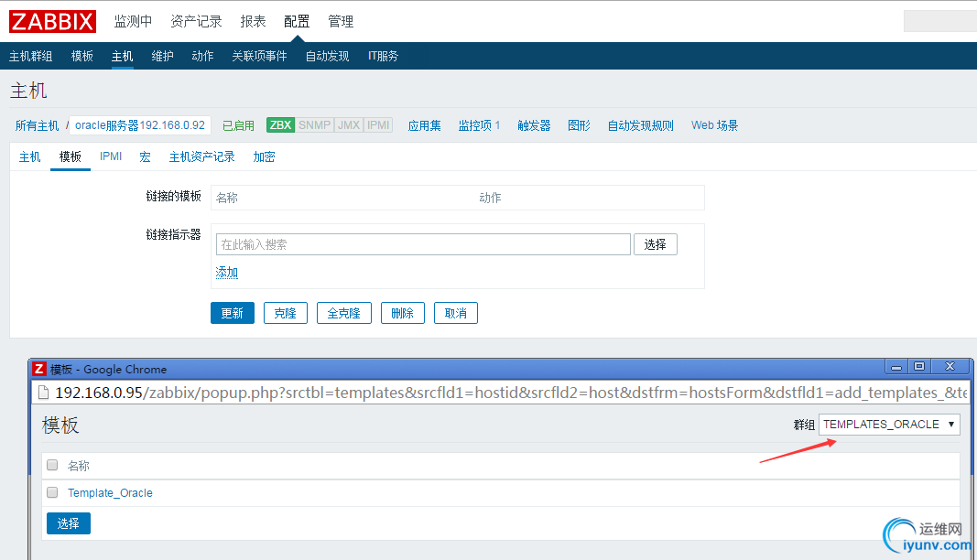Click the 取消 button
This screenshot has width=977, height=560.
tap(456, 313)
